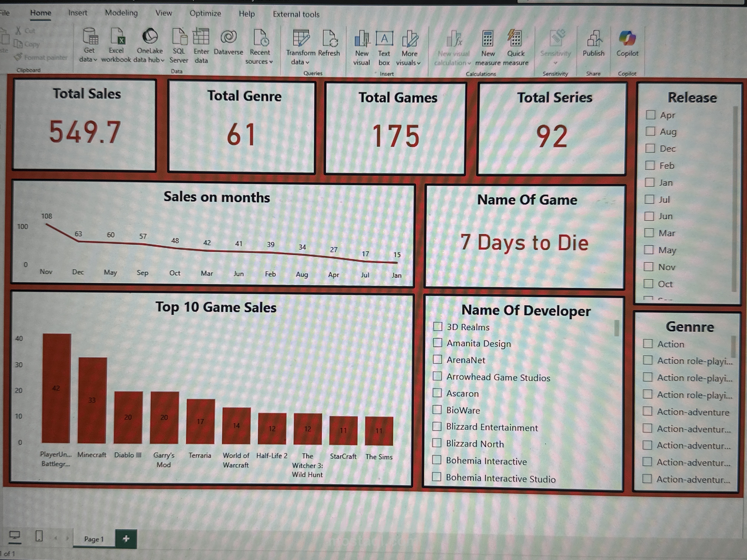Viewport: 747px width, 560px height.
Task: Create a Quick measure
Action: tap(516, 48)
